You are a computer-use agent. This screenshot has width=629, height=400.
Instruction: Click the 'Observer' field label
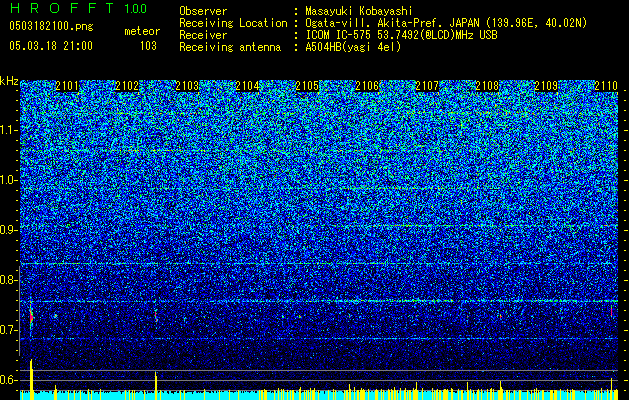[203, 11]
